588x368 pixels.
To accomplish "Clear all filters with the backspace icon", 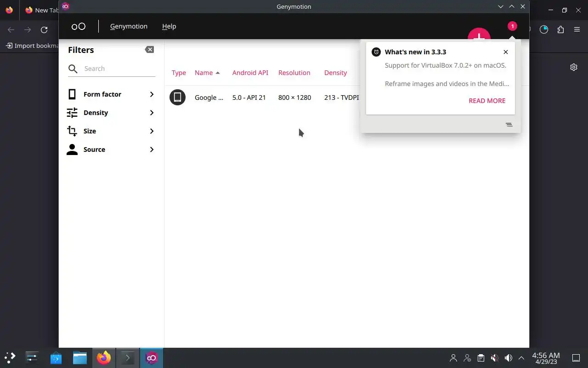I will (149, 50).
